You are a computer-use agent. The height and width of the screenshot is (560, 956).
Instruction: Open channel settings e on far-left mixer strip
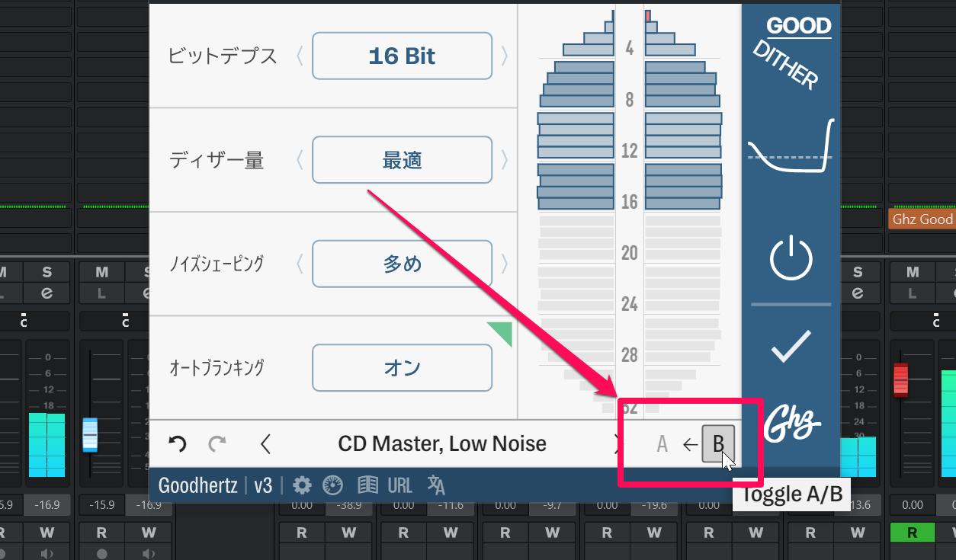click(x=47, y=293)
